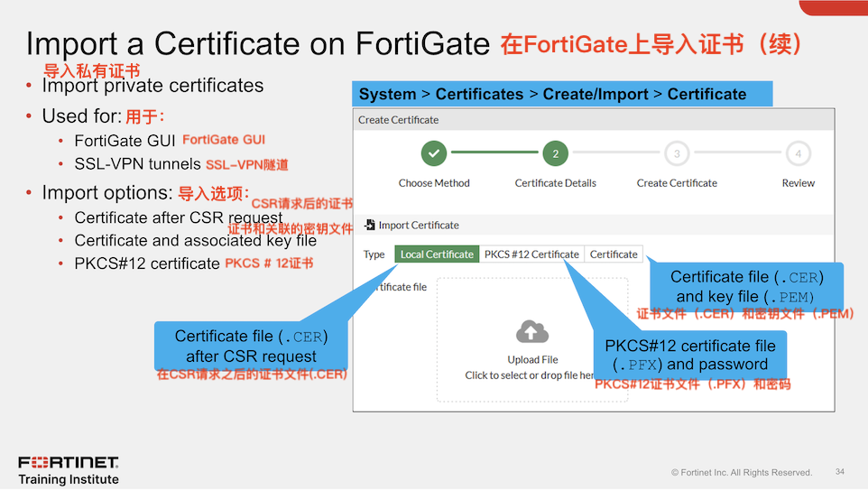Click the Fortinet Training Institute logo
This screenshot has width=868, height=490.
(69, 471)
